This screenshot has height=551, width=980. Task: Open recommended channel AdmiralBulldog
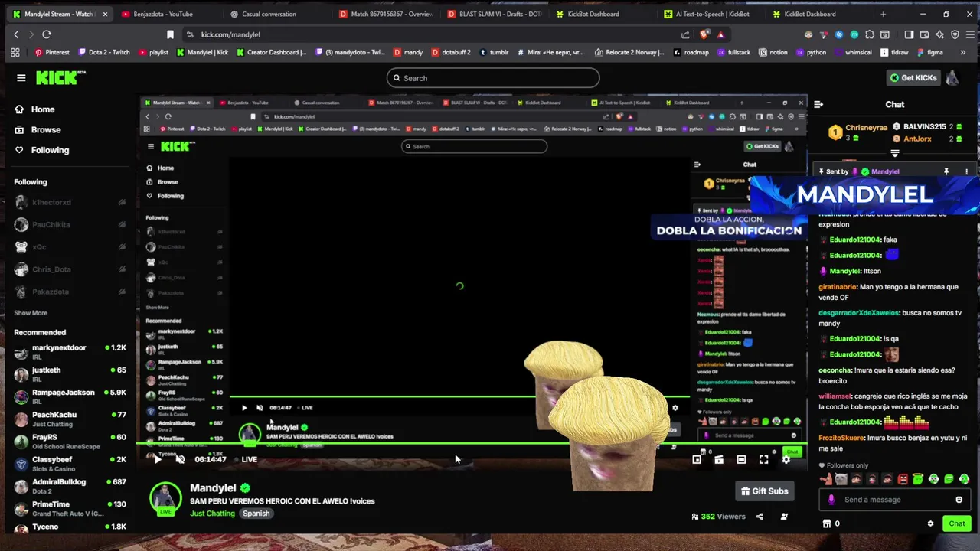coord(70,486)
